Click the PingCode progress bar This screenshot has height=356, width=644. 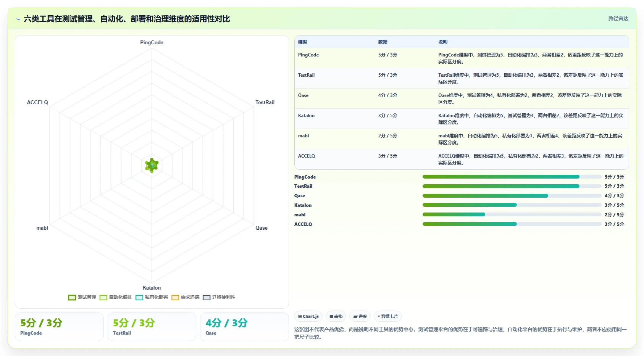click(x=512, y=177)
